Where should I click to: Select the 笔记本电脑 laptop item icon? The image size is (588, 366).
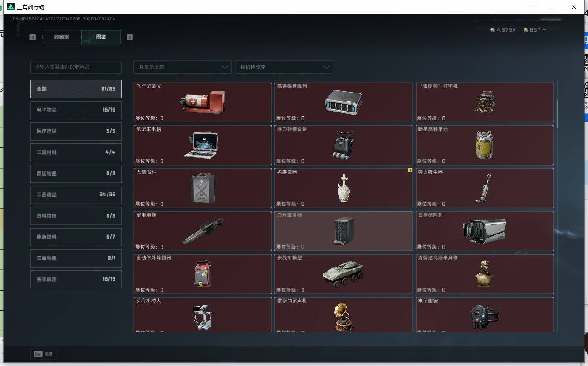(x=201, y=145)
